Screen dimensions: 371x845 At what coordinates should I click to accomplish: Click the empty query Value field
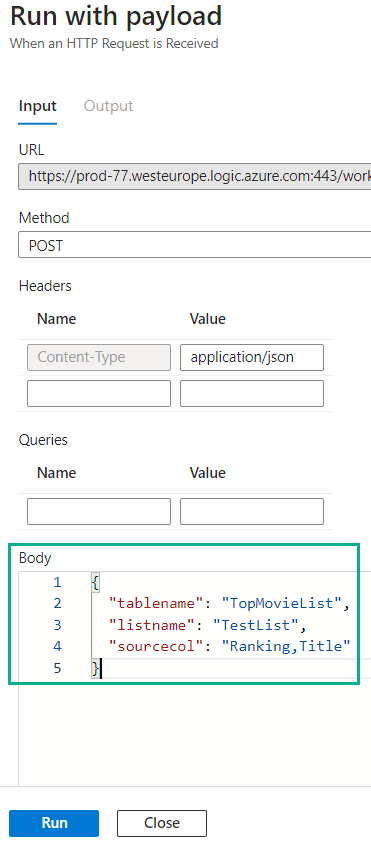coord(252,511)
